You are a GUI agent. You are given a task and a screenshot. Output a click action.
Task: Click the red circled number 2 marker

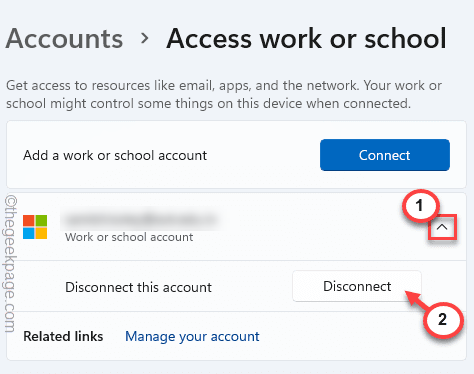pyautogui.click(x=443, y=319)
